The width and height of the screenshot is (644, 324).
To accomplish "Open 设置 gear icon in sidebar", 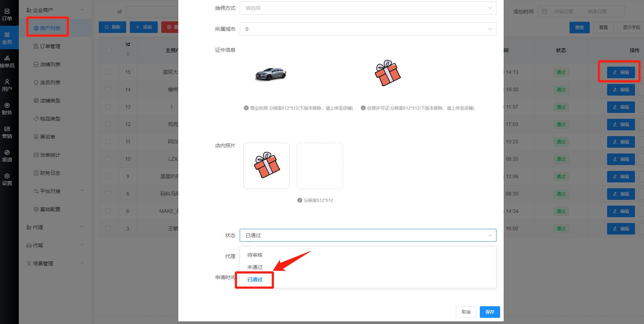I will pyautogui.click(x=7, y=179).
